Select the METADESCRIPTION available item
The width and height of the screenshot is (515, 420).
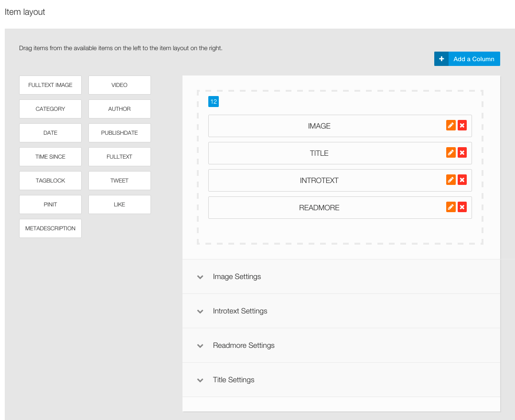point(50,228)
